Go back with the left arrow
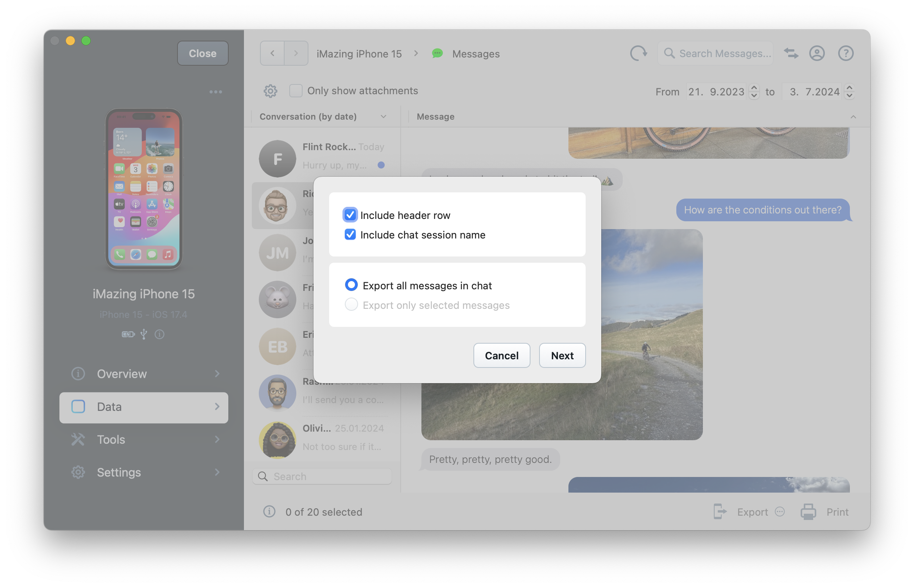This screenshot has height=588, width=914. [x=272, y=53]
